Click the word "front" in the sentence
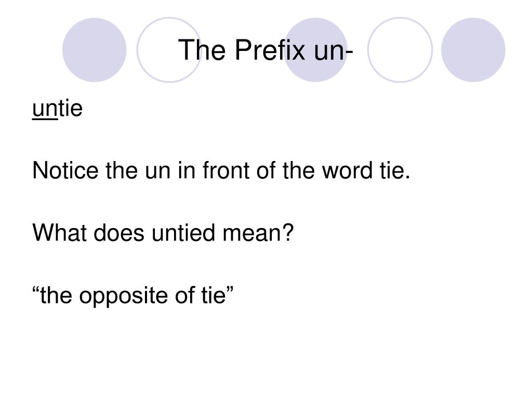This screenshot has width=532, height=399. click(226, 170)
